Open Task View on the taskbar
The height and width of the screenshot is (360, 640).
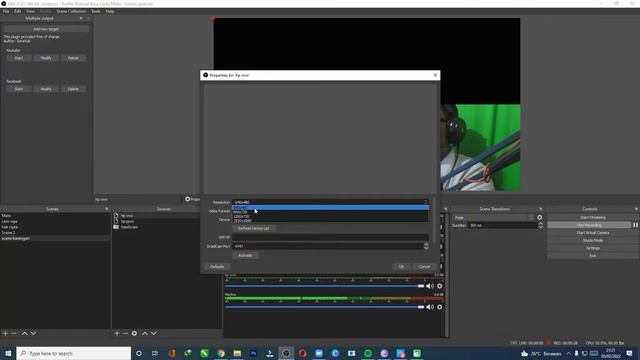coord(155,353)
